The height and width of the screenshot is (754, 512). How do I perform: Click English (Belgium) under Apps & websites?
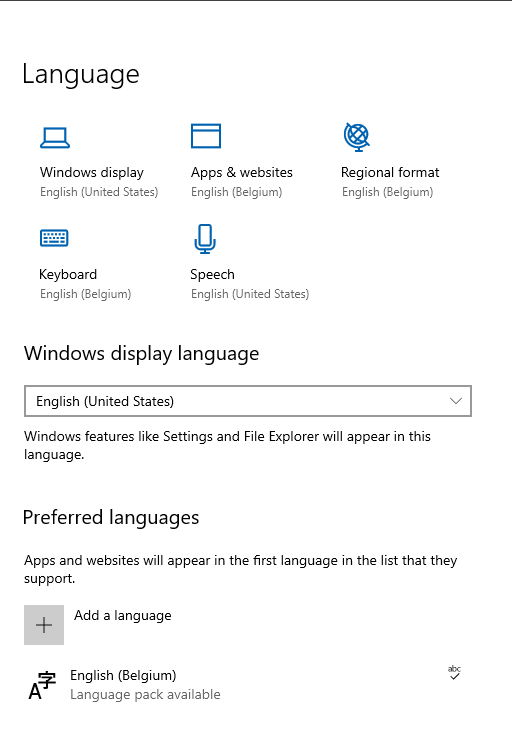point(237,192)
